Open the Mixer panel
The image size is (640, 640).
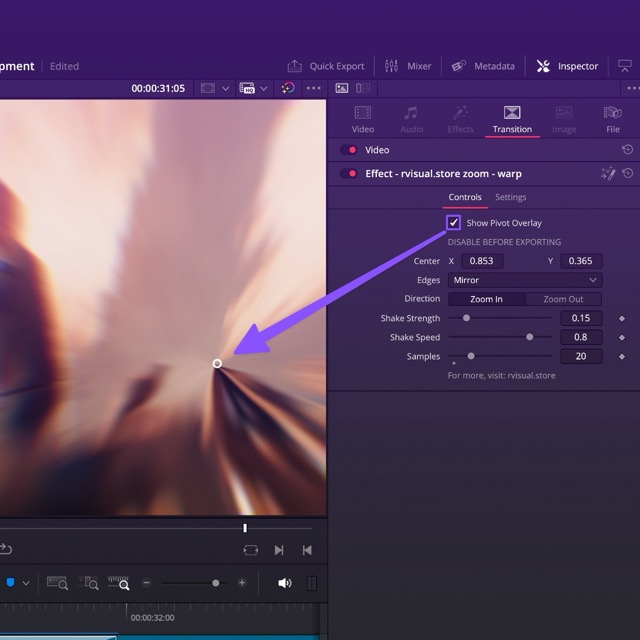[x=408, y=66]
